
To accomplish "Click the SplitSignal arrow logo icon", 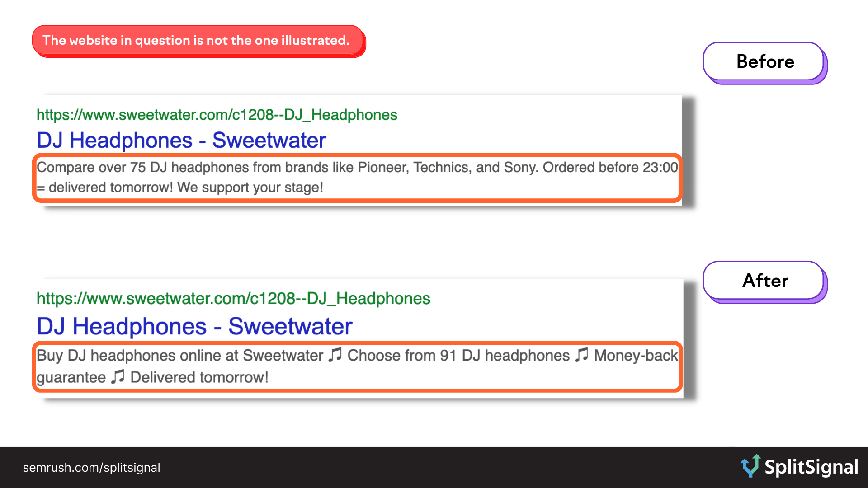I will coord(750,466).
